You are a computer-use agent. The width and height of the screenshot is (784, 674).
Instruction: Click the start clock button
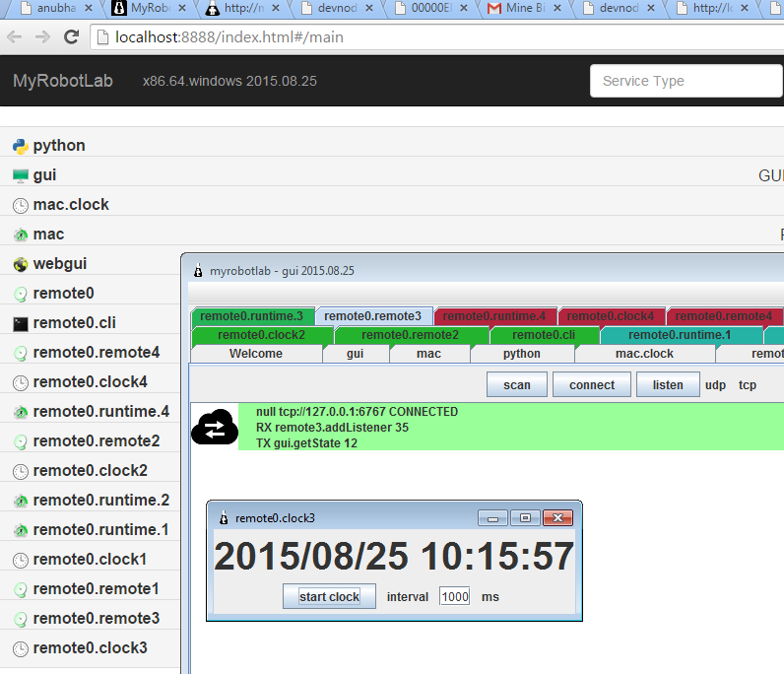click(x=330, y=596)
